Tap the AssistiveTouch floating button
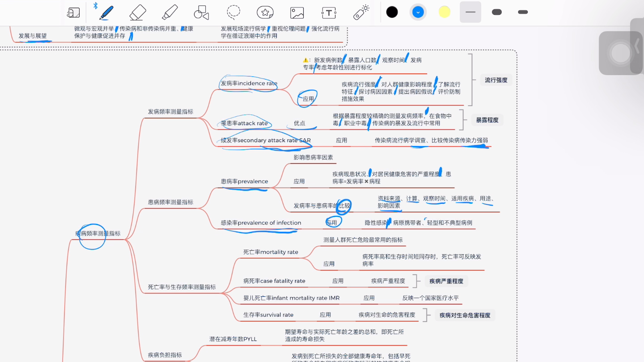Image resolution: width=644 pixels, height=362 pixels. point(620,53)
